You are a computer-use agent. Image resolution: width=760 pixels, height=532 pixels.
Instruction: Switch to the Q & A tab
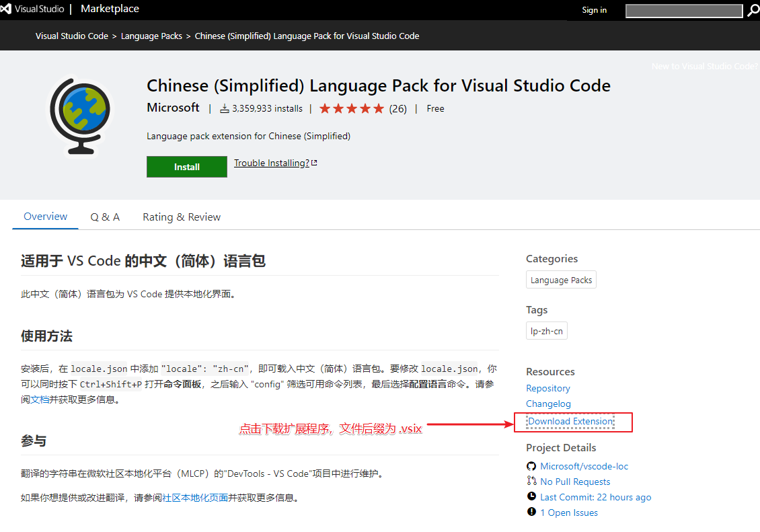pyautogui.click(x=105, y=217)
